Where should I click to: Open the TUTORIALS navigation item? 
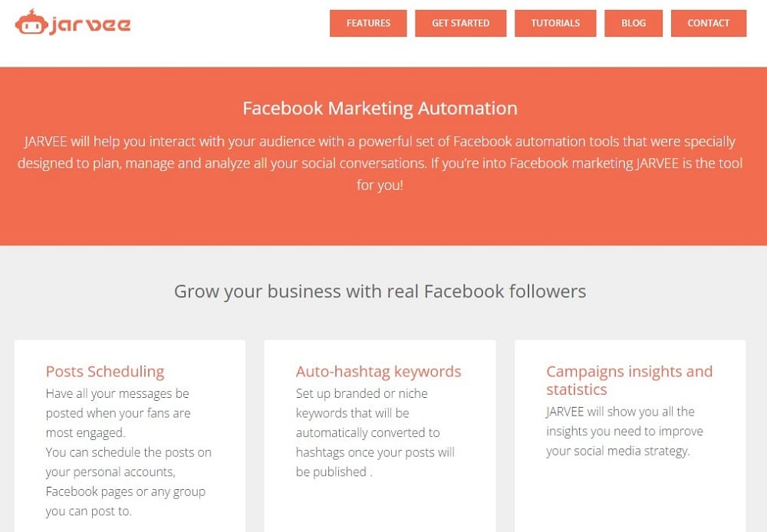click(555, 23)
